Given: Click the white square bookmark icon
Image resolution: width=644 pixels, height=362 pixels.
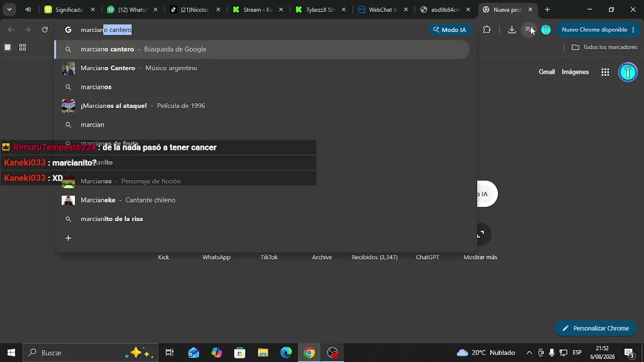Looking at the screenshot, I should pos(8,47).
